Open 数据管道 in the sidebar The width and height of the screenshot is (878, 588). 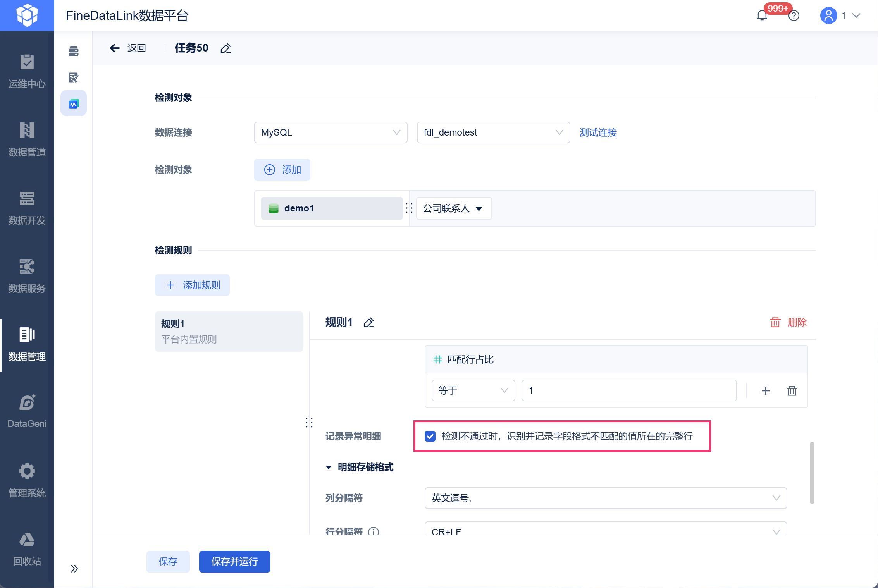tap(27, 139)
